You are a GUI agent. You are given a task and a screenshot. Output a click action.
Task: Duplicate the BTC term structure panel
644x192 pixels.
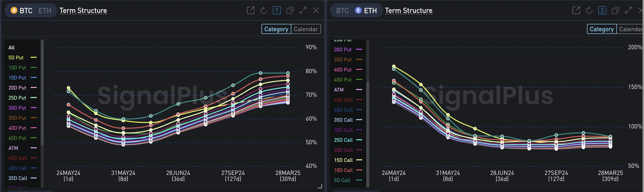(290, 11)
